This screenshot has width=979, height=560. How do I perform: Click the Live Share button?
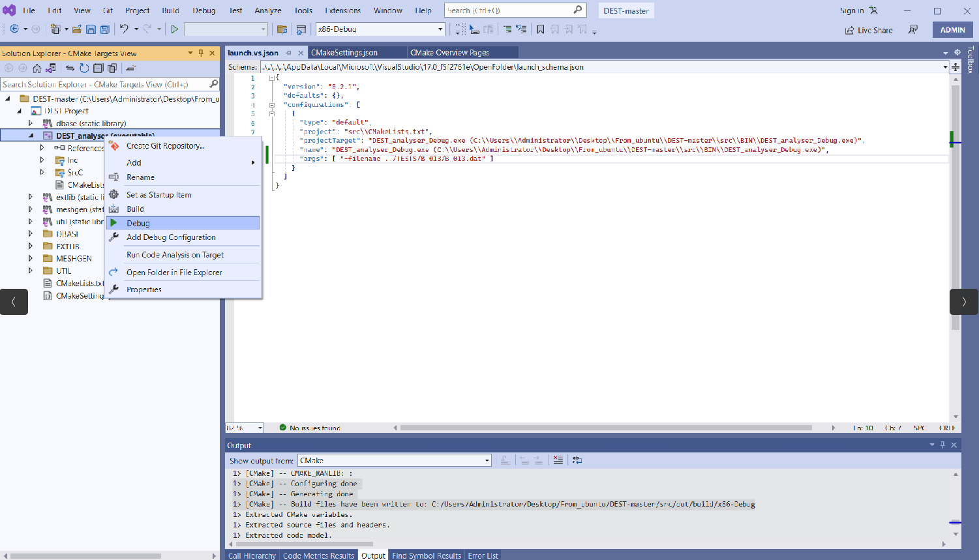click(x=869, y=30)
